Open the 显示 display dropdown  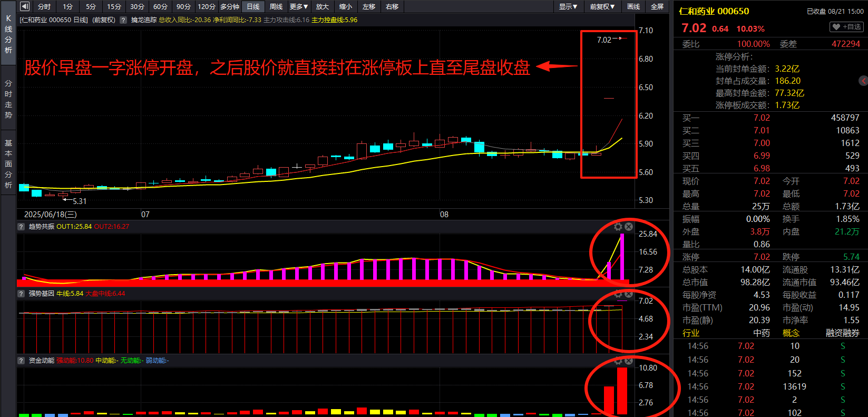(568, 6)
